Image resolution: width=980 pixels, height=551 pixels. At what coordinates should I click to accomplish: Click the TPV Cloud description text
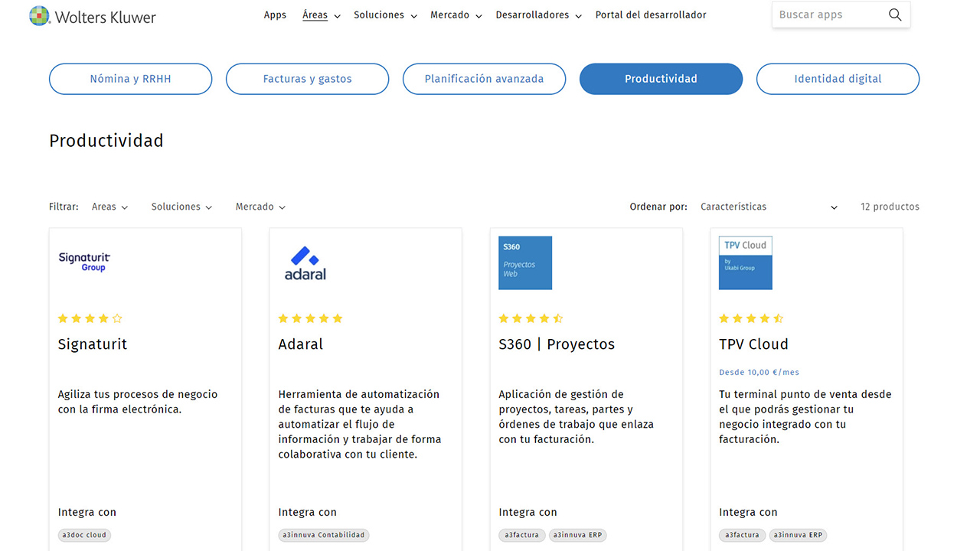(805, 416)
